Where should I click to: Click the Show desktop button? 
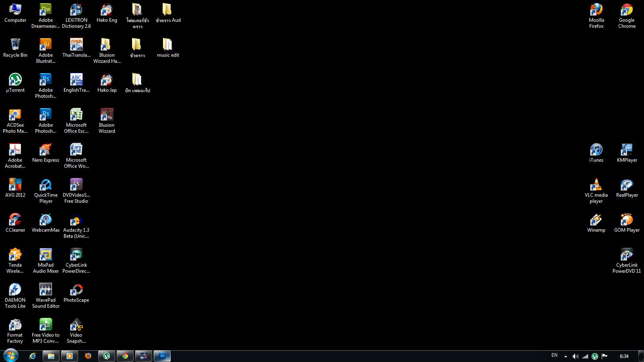pyautogui.click(x=641, y=356)
